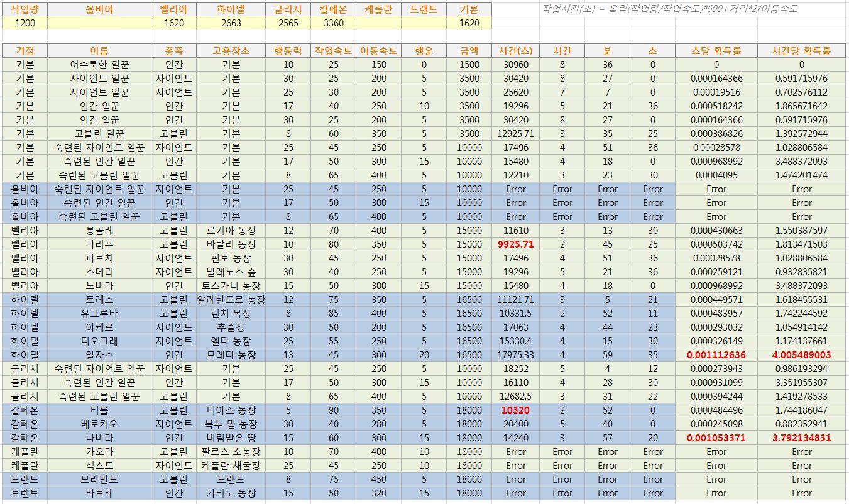Click the 초당 획득률 column header
This screenshot has width=849, height=504.
point(716,51)
